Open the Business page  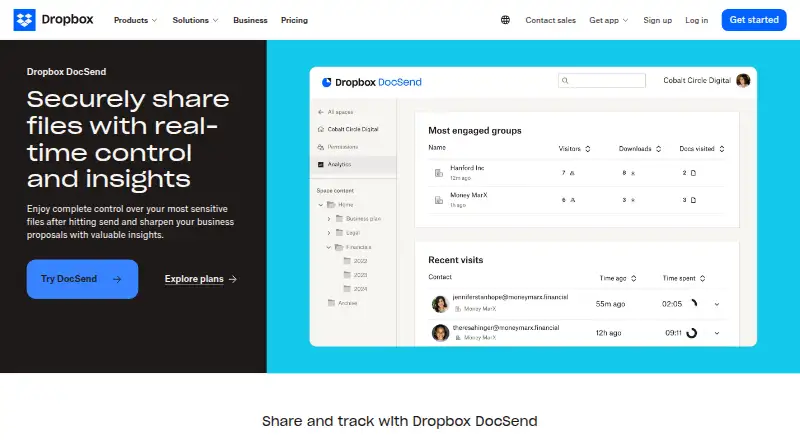pyautogui.click(x=250, y=20)
